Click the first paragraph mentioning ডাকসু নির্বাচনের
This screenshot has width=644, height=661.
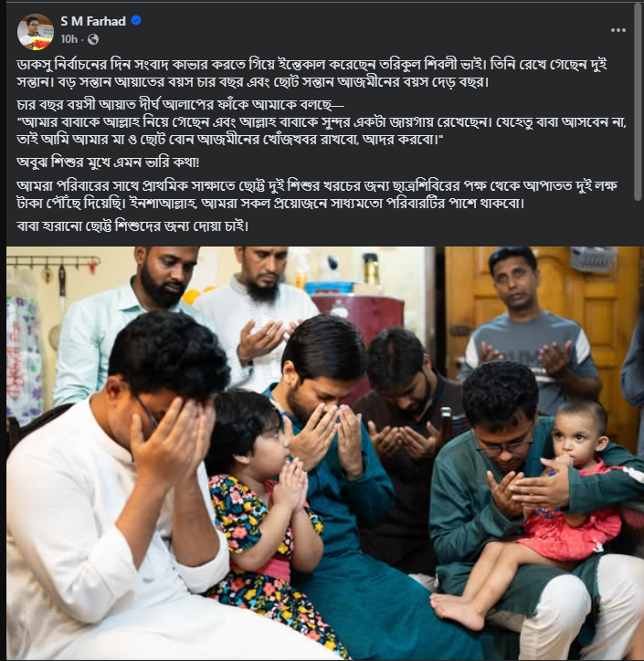pos(312,73)
